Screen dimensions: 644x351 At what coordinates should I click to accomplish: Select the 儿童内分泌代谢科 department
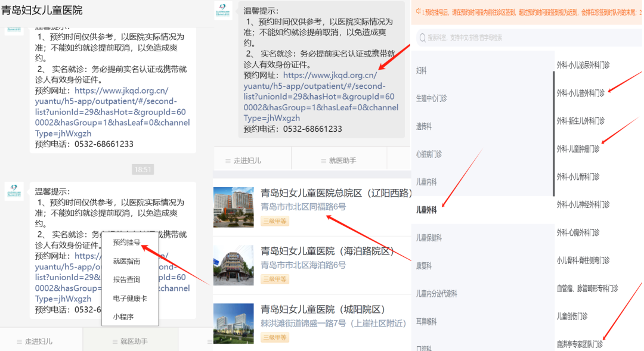click(436, 294)
